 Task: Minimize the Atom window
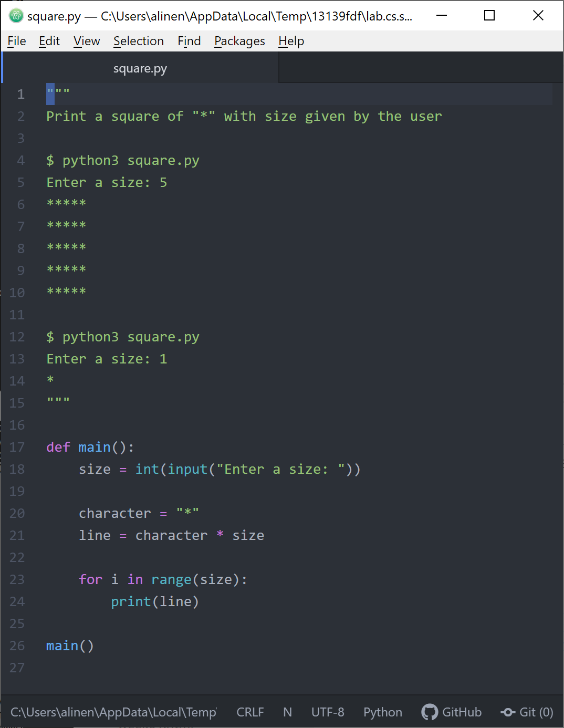(x=442, y=16)
